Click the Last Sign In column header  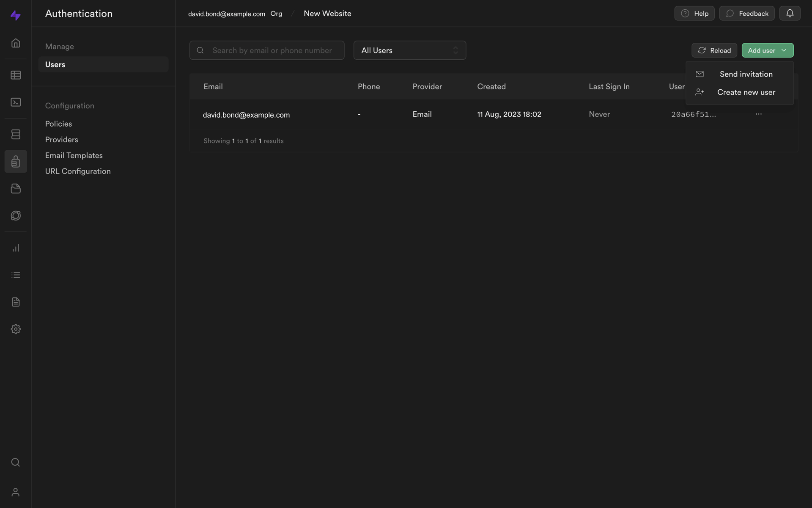tap(609, 87)
